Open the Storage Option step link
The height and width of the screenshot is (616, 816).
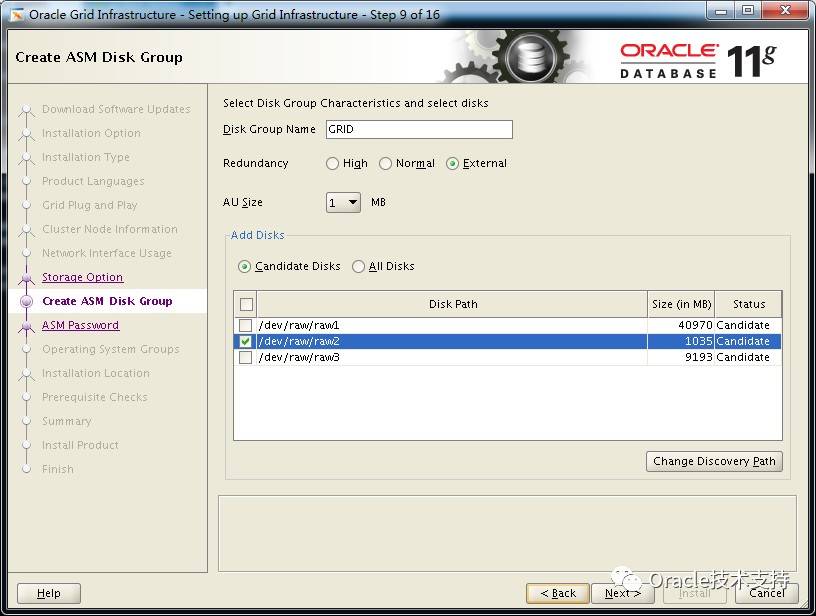83,277
